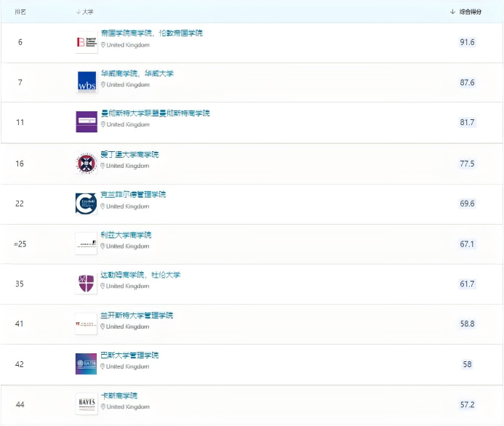Click the location pin in the 卡斯商学院 row
The height and width of the screenshot is (426, 504).
103,406
